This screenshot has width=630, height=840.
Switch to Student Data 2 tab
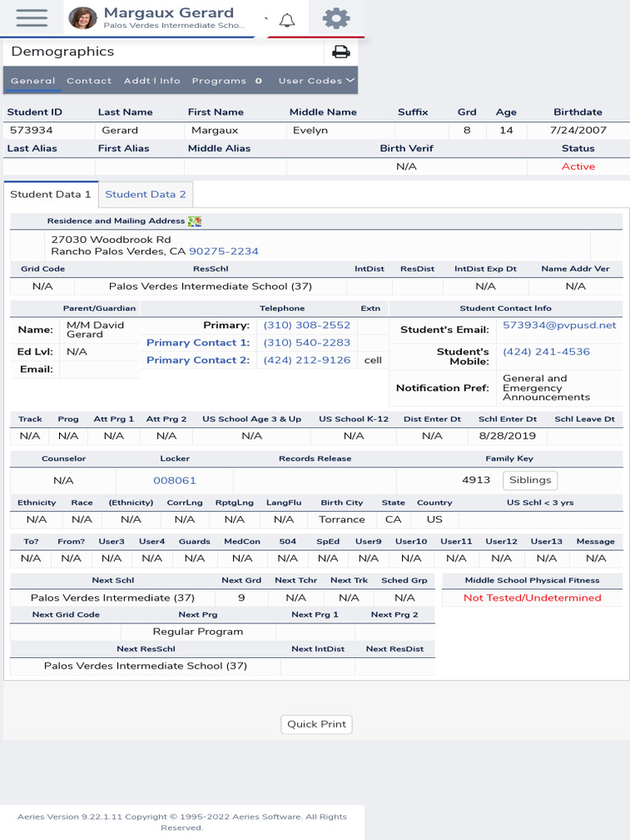145,194
